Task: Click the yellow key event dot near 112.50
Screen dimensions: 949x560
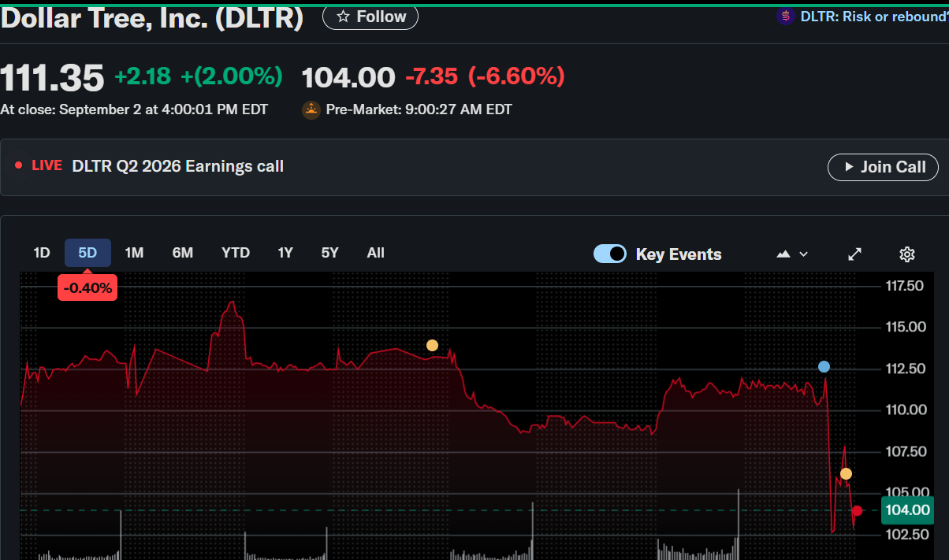Action: [x=432, y=345]
